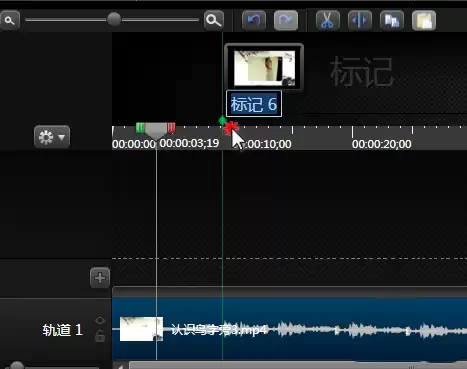Cut selection with the scissors tool
Image resolution: width=467 pixels, height=369 pixels.
328,20
